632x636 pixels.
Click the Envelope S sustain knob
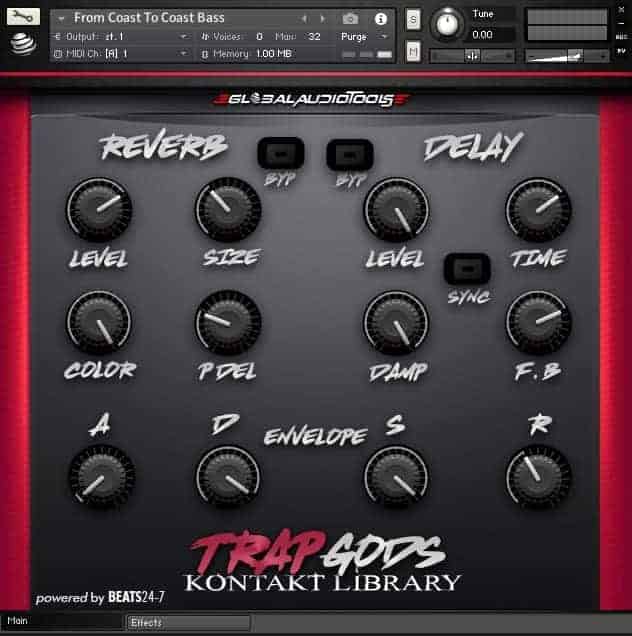point(396,477)
